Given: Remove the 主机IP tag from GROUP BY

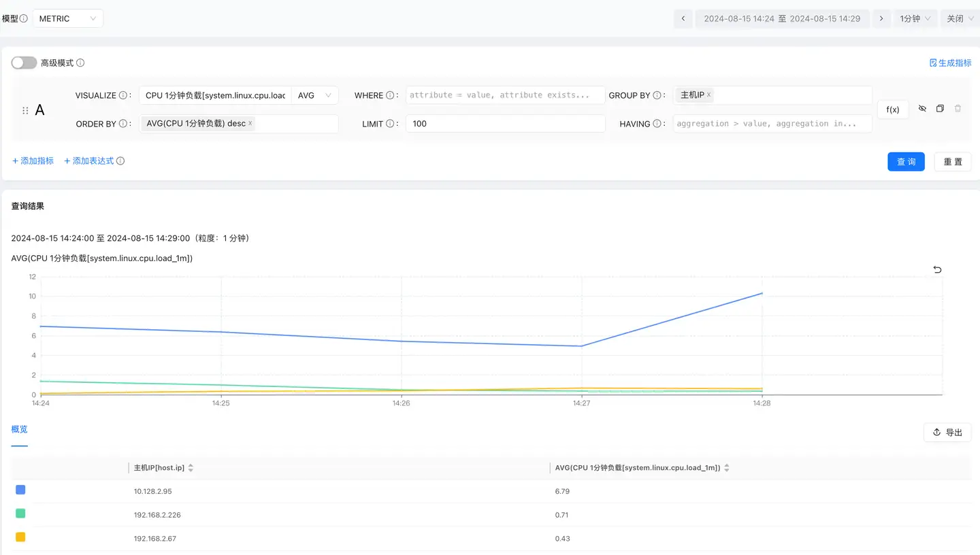Looking at the screenshot, I should (x=708, y=95).
